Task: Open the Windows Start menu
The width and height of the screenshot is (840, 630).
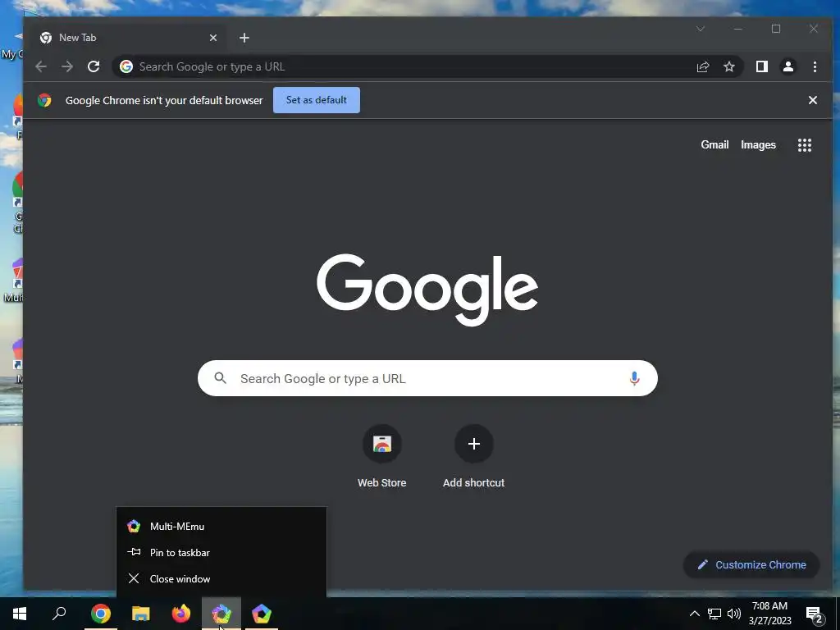Action: click(20, 614)
